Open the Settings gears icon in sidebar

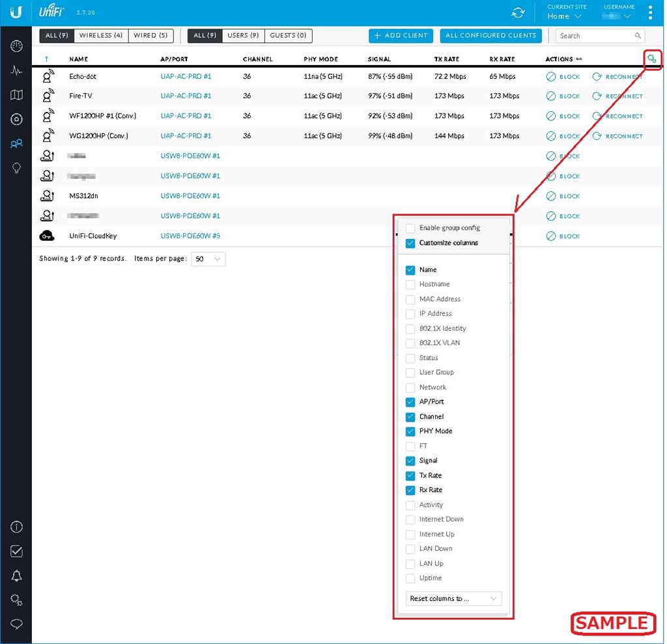pyautogui.click(x=16, y=600)
